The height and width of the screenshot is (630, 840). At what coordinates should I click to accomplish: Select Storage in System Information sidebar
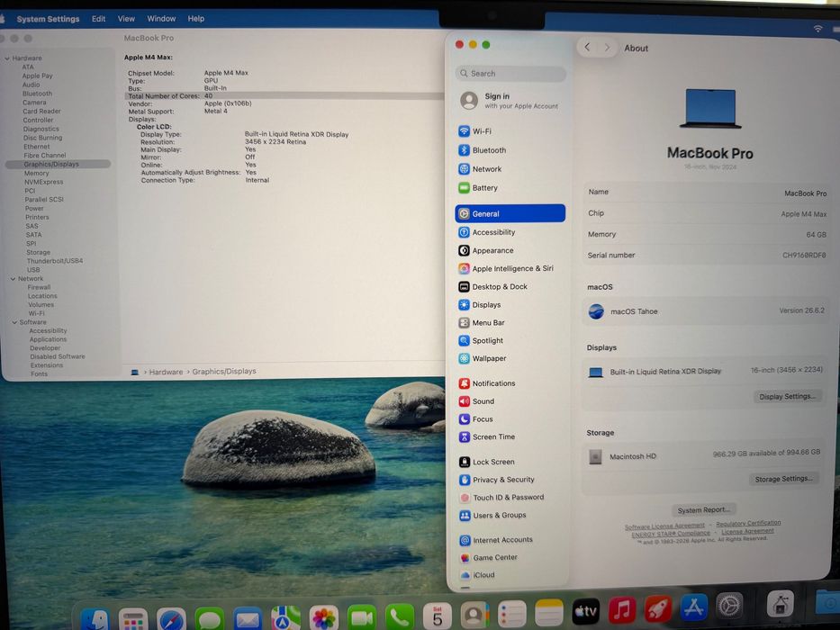38,252
